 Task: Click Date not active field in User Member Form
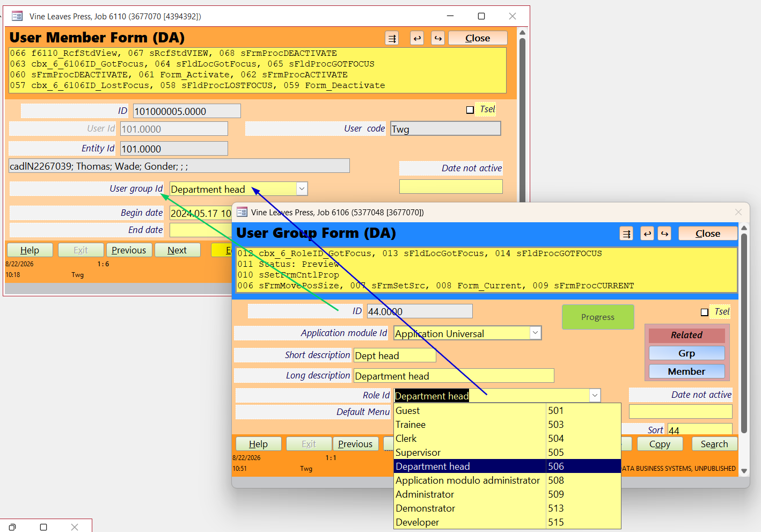[x=451, y=187]
